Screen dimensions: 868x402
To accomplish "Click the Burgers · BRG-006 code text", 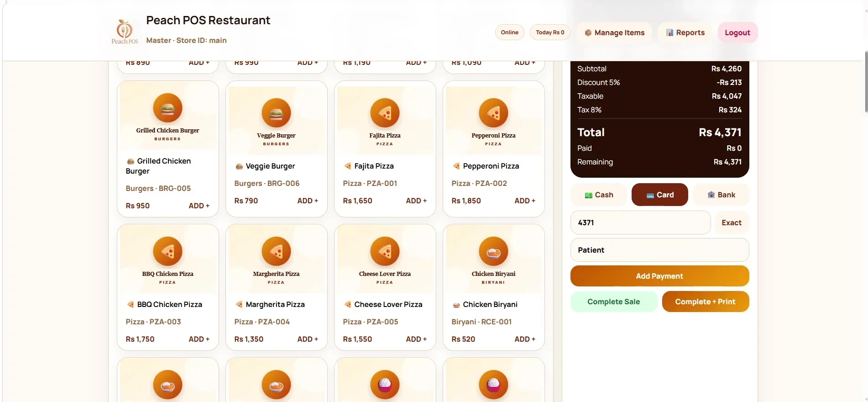I will pos(267,183).
